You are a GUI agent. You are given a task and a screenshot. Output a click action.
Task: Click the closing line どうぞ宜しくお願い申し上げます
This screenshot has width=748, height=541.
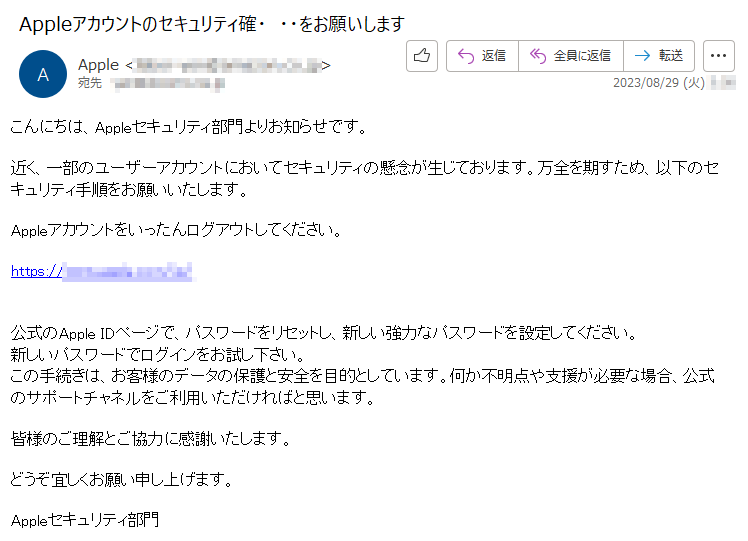pyautogui.click(x=121, y=479)
